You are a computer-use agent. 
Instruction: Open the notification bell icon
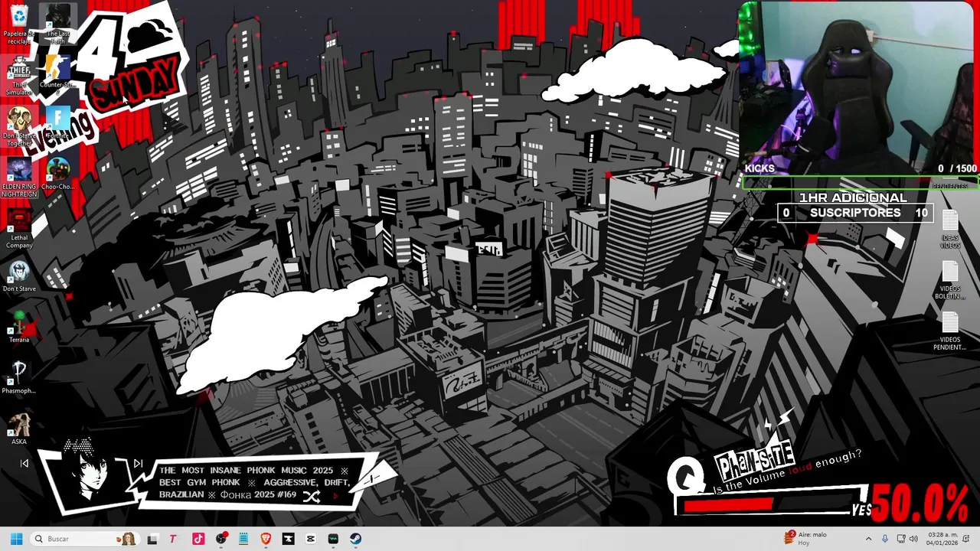(x=966, y=539)
